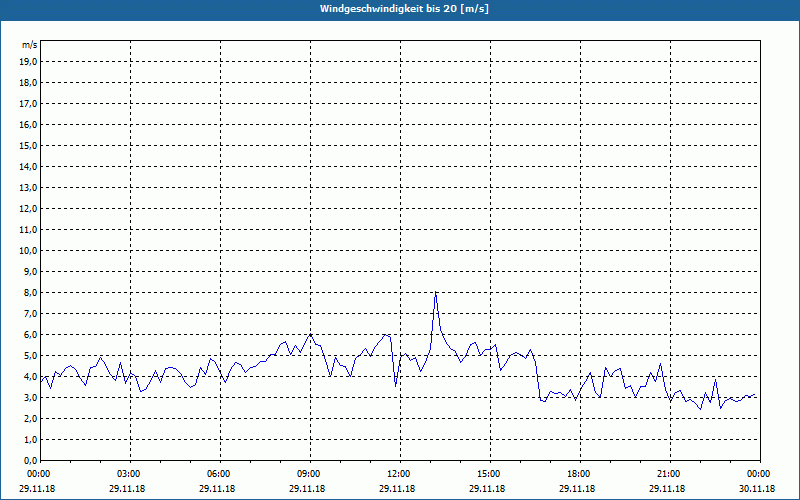
Task: Click the "00:00" time label above 29.11.18
Action: [37, 474]
